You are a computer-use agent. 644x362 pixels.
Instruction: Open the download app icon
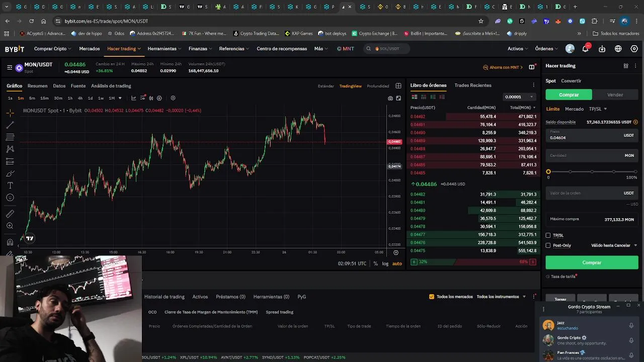[602, 49]
